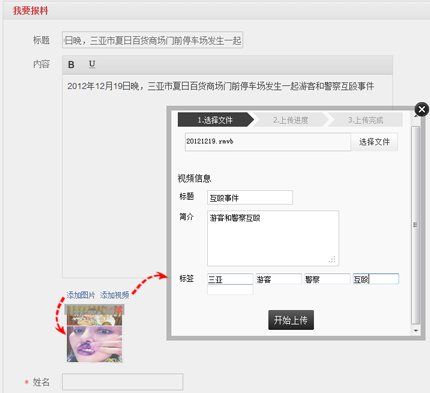The width and height of the screenshot is (430, 393).
Task: Focus the file name field 20121219.rmvb
Action: coord(268,142)
